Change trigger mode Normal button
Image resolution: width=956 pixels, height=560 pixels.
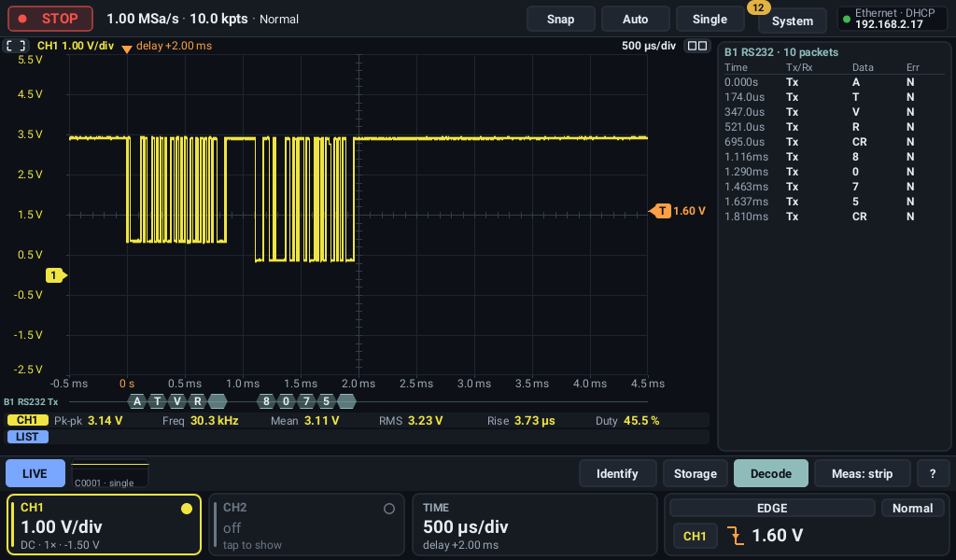[x=913, y=509]
